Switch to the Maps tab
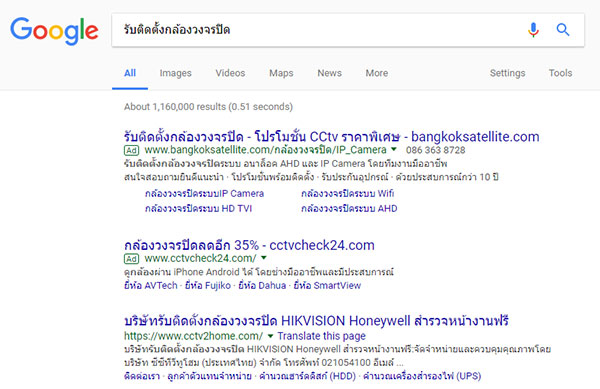This screenshot has height=389, width=600. [x=281, y=73]
